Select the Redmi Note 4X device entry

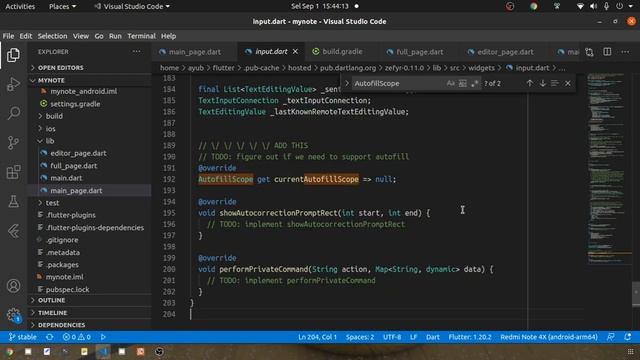549,337
